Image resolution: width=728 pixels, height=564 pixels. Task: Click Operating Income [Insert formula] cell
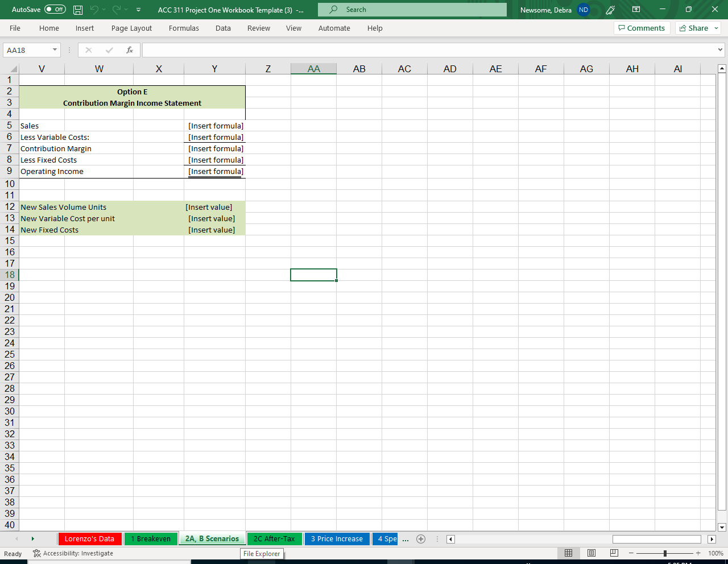[215, 171]
